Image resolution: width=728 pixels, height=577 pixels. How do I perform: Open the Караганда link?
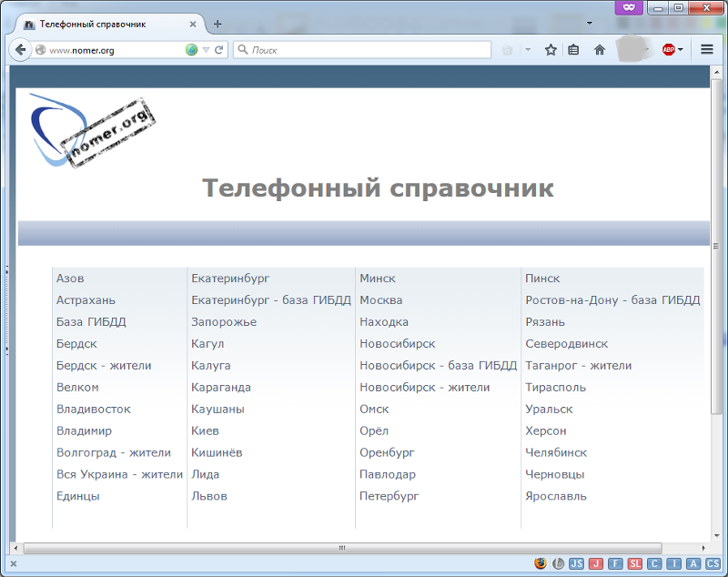pyautogui.click(x=221, y=388)
